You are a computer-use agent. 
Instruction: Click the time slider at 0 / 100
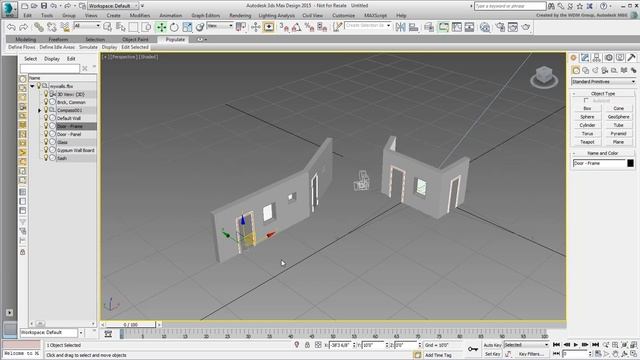point(131,325)
